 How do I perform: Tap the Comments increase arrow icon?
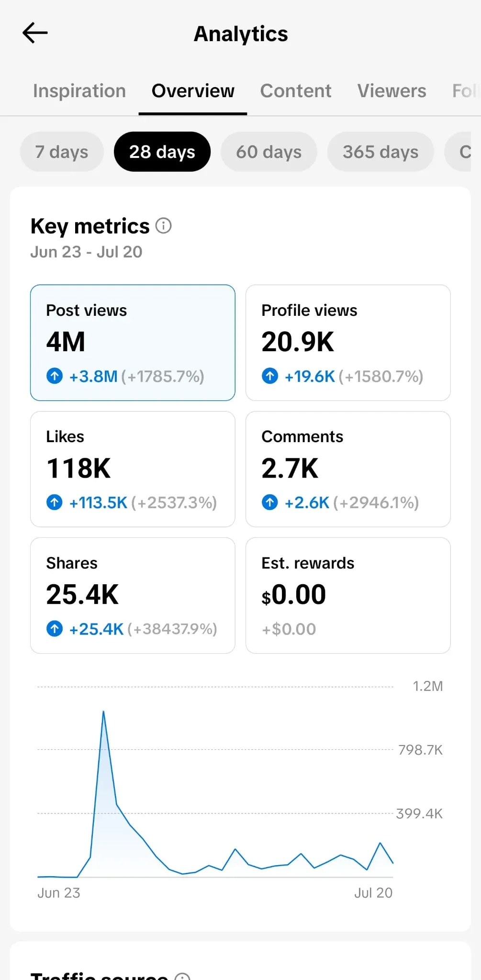(x=270, y=502)
